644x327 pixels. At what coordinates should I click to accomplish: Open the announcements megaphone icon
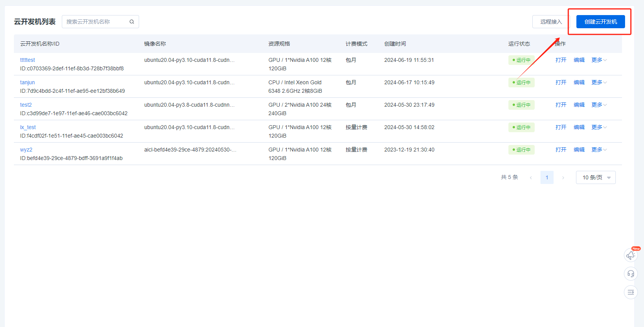pos(631,255)
